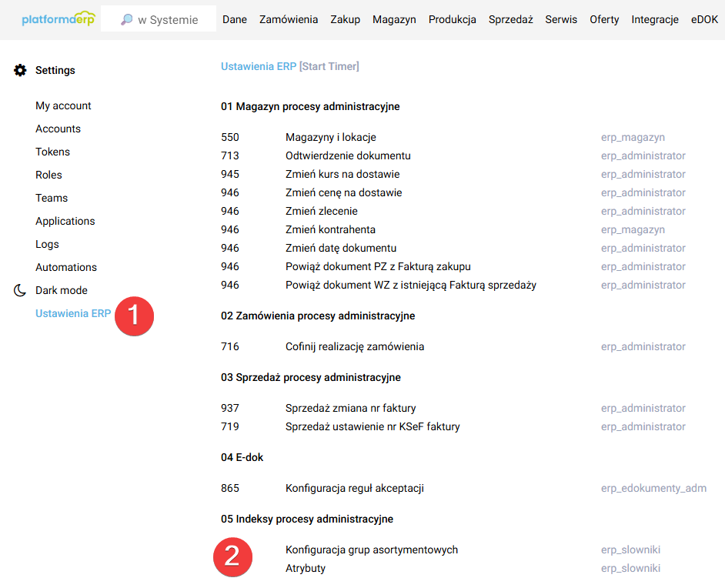
Task: Click the platformaerp logo
Action: pos(58,19)
